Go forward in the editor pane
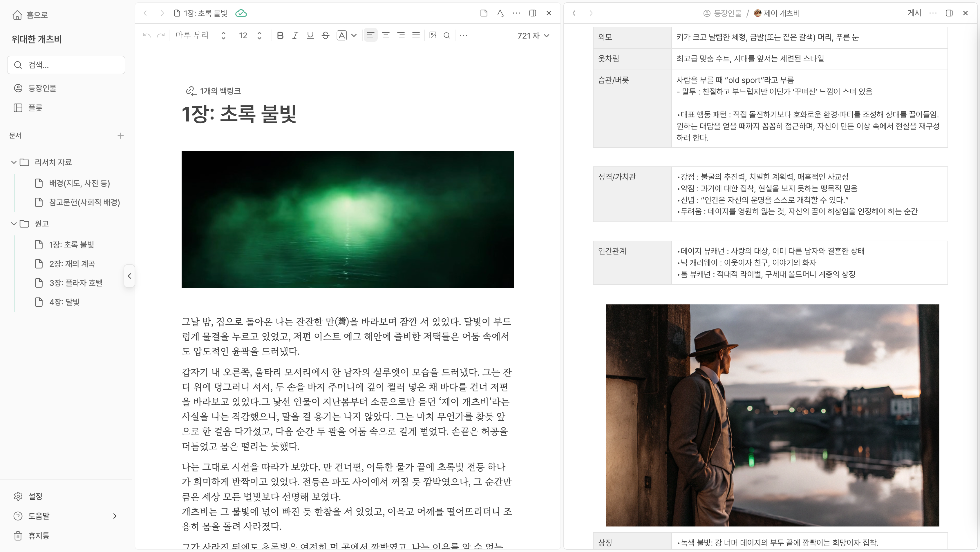980x552 pixels. pos(161,13)
